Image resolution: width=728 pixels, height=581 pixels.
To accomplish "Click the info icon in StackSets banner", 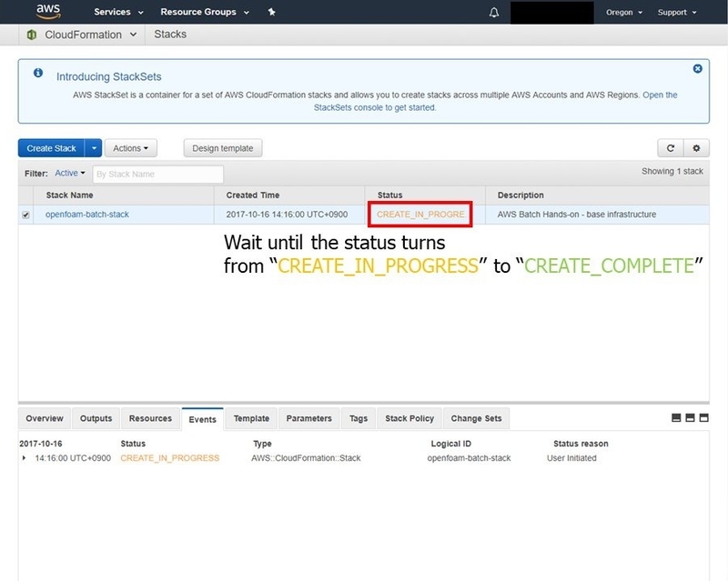I will point(38,73).
